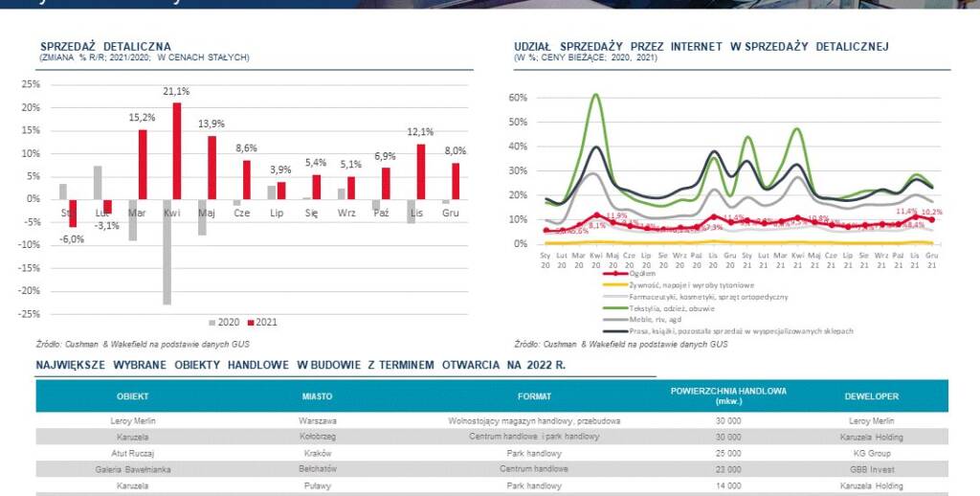Click the DEWELOPER column header
This screenshot has width=980, height=496.
point(871,395)
